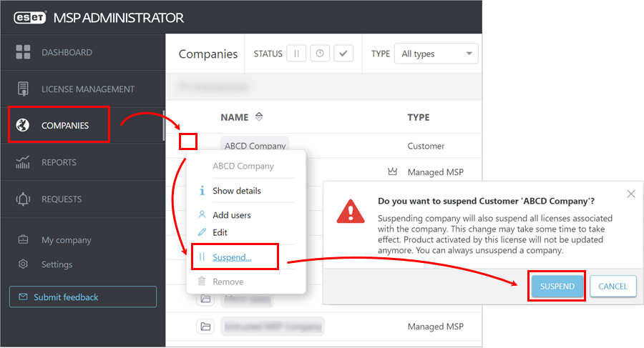This screenshot has width=644, height=348.
Task: Click the Customer type cell
Action: pos(426,146)
